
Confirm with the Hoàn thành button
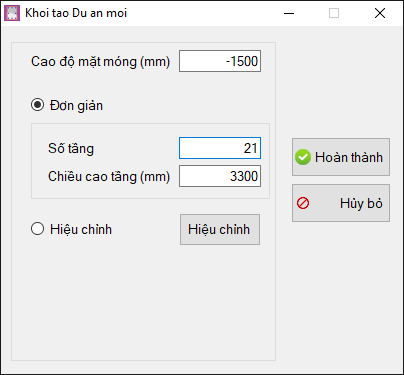coord(341,157)
